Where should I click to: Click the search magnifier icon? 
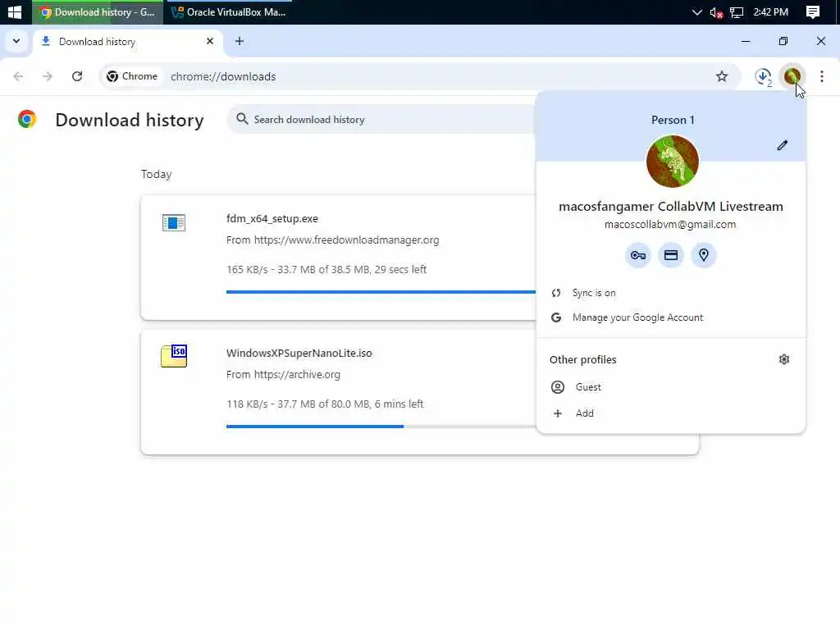242,119
